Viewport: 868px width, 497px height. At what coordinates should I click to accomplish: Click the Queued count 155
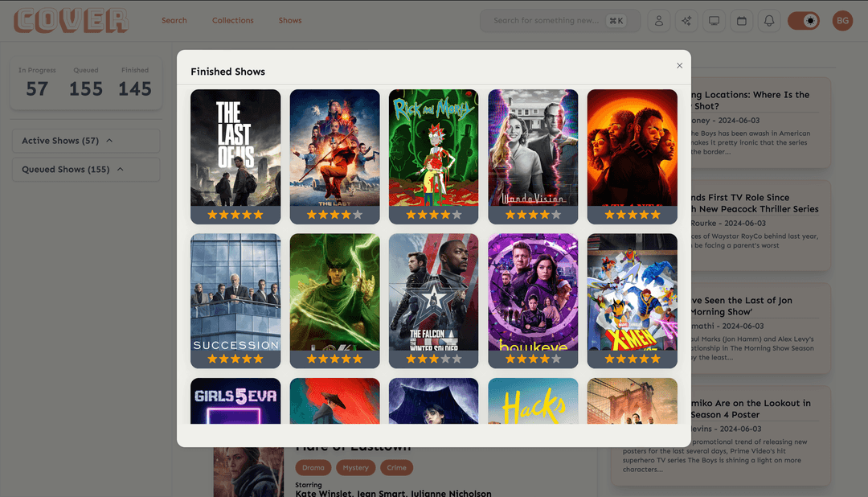86,88
